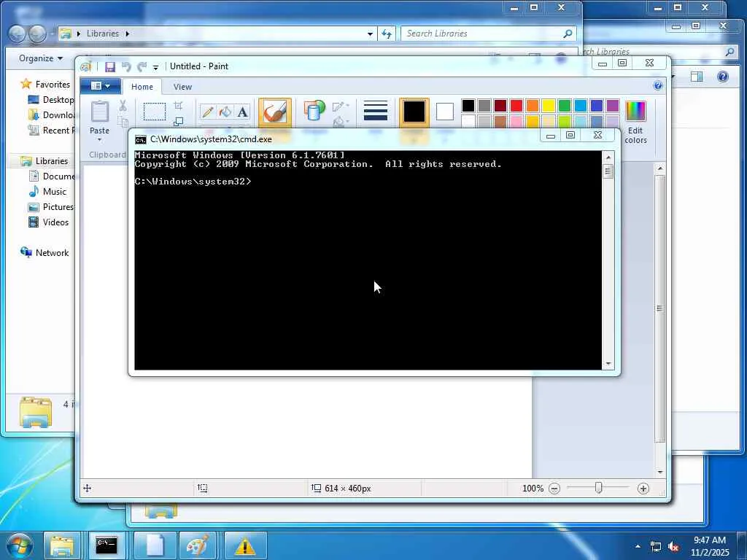Open the Paint file menu dropdown button
Screen dimensions: 747x560
(x=100, y=86)
